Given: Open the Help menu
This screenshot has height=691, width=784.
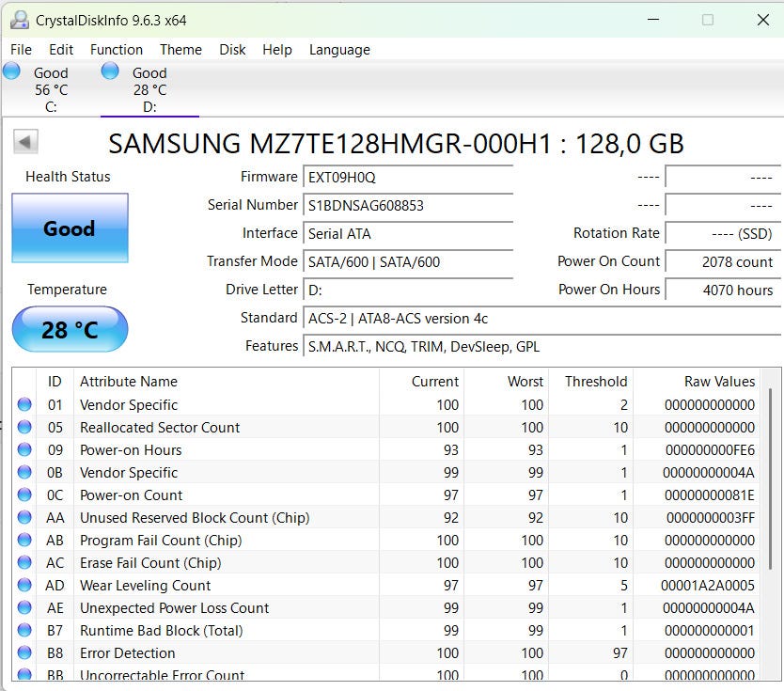Looking at the screenshot, I should pos(277,50).
